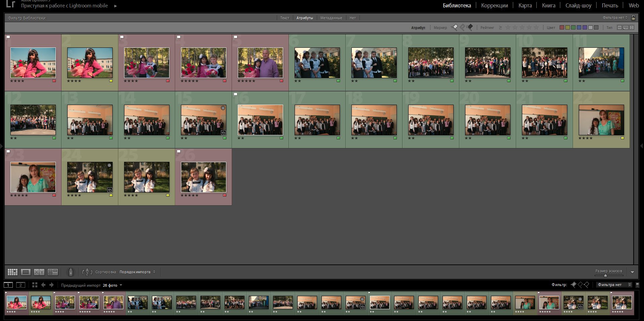Select grid photo 5 of girl with man
This screenshot has height=321, width=644.
coord(260,63)
